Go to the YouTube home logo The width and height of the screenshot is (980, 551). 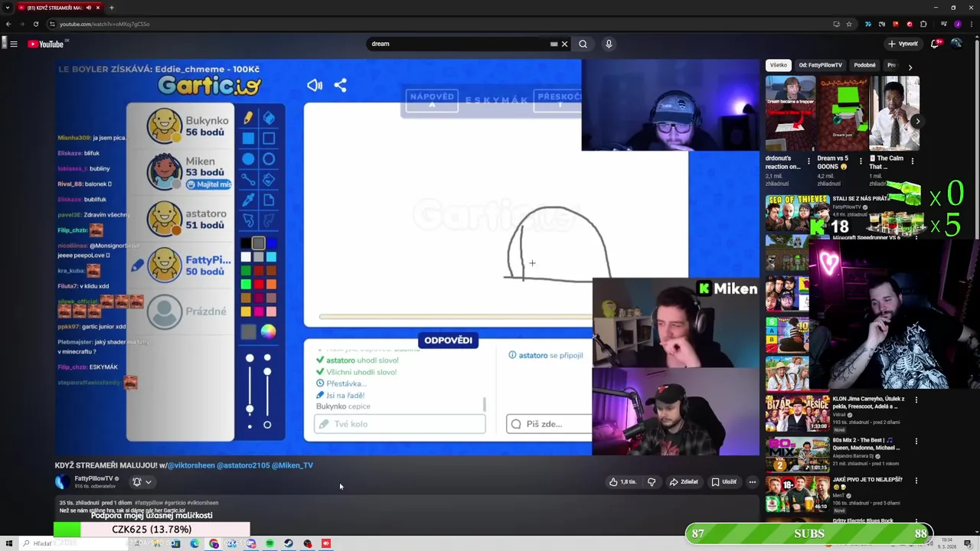click(x=46, y=44)
